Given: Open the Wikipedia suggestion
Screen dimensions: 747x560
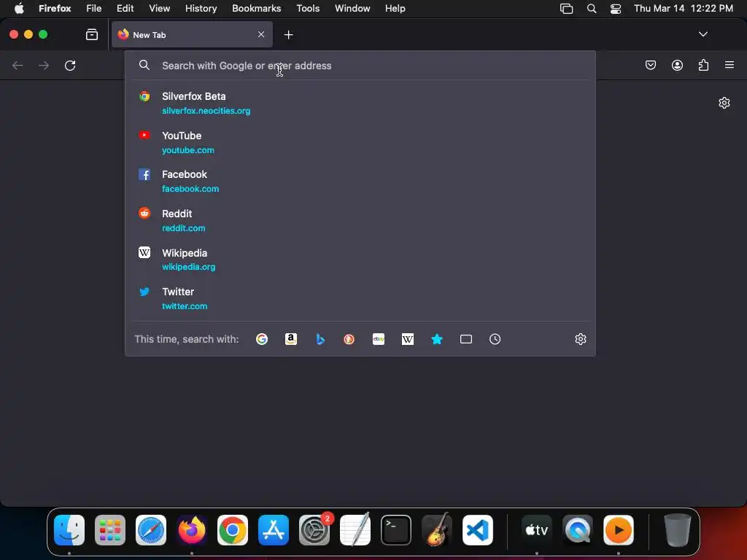Looking at the screenshot, I should coord(360,260).
